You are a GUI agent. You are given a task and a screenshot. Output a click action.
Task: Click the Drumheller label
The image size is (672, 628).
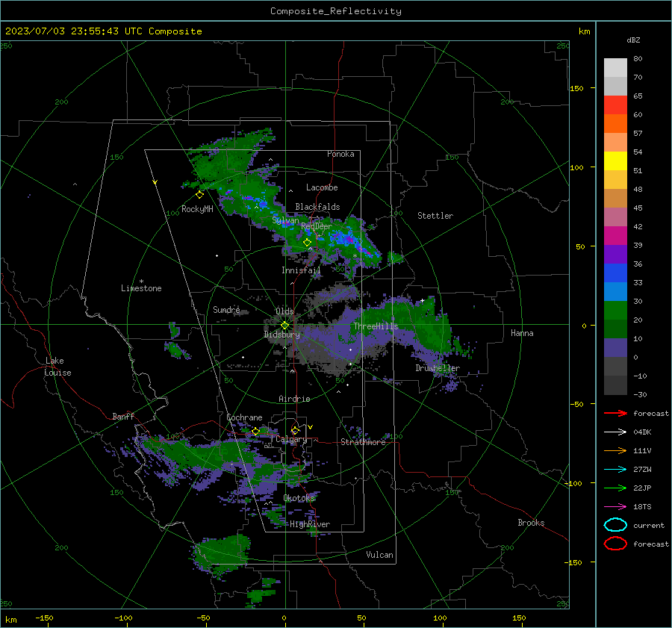tap(438, 368)
